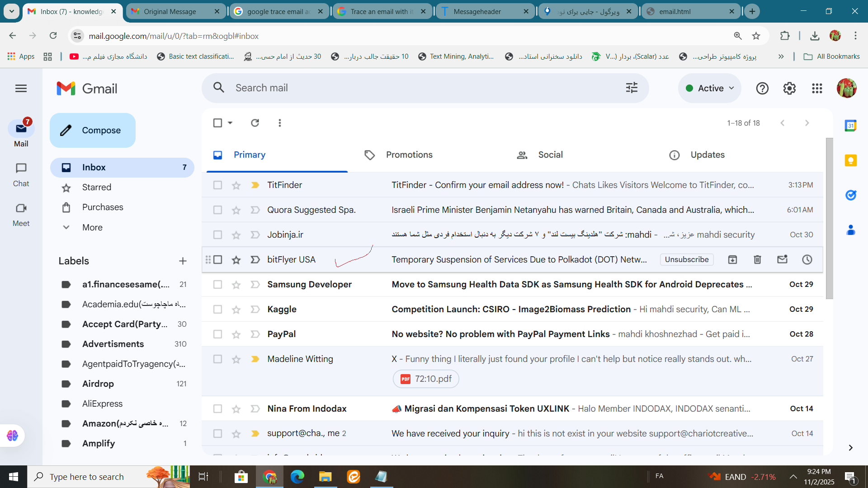Viewport: 868px width, 488px height.
Task: Click Mark as unread icon on bitFlyer row
Action: click(x=782, y=259)
